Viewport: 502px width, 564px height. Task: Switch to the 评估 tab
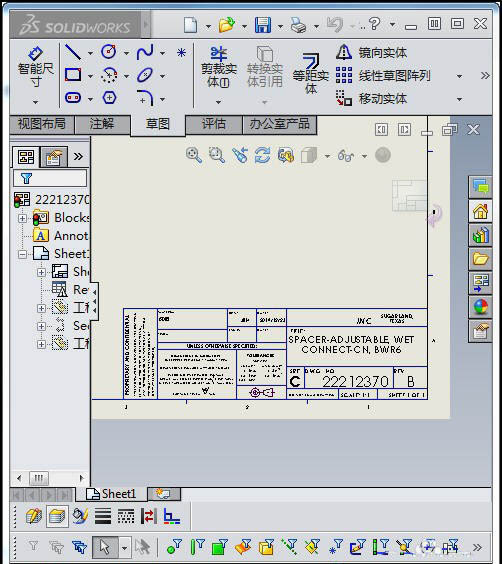214,124
